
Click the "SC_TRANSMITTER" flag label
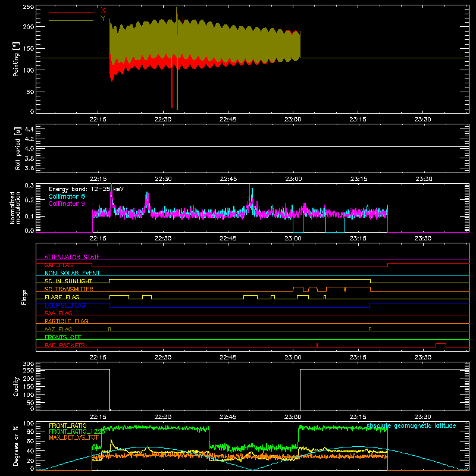point(69,289)
